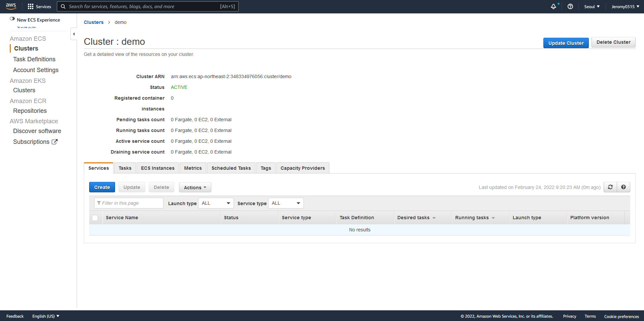644x321 pixels.
Task: Switch to the Tags tab
Action: [266, 168]
